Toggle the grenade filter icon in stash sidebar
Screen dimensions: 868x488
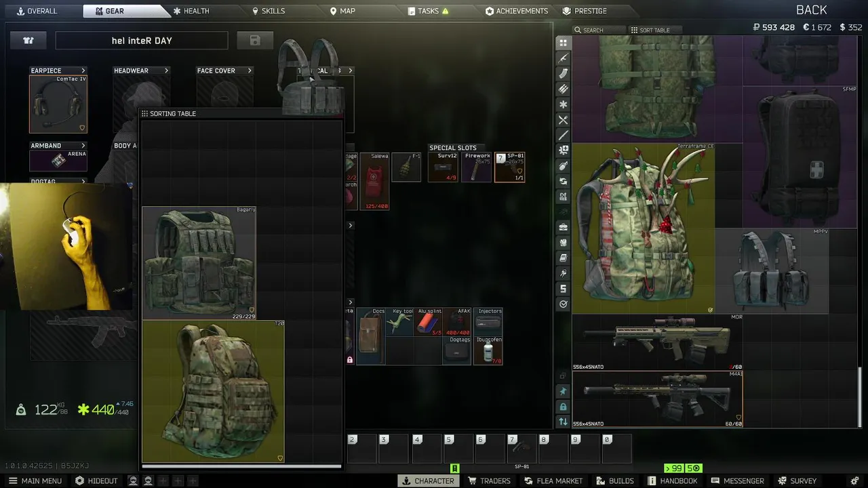[x=563, y=166]
